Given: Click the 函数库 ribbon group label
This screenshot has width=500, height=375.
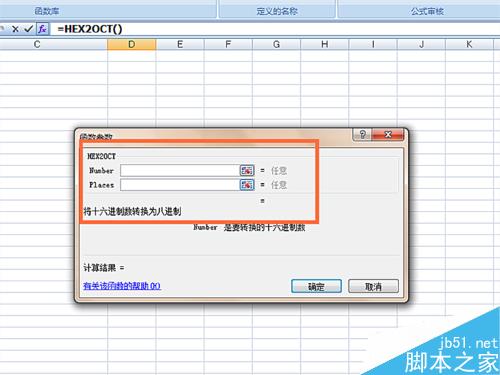Looking at the screenshot, I should point(47,11).
